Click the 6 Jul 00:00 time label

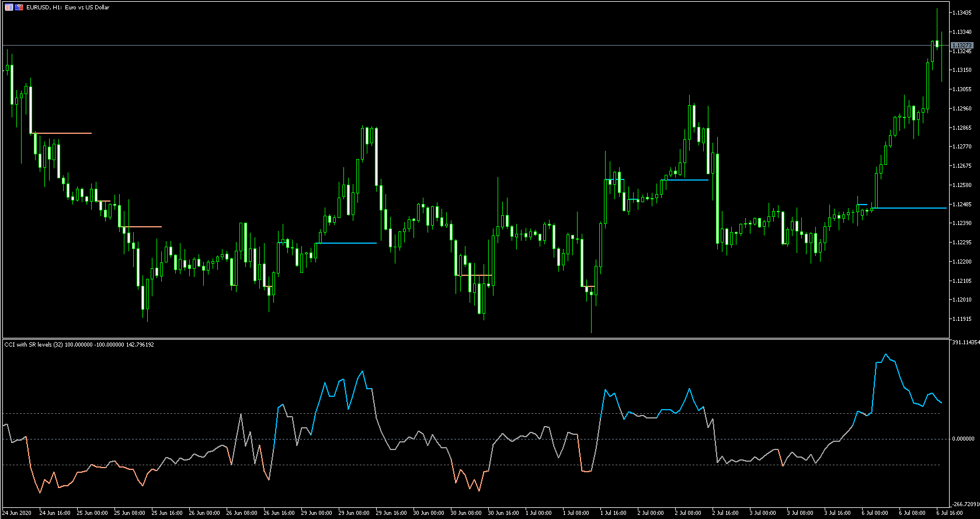tap(875, 513)
